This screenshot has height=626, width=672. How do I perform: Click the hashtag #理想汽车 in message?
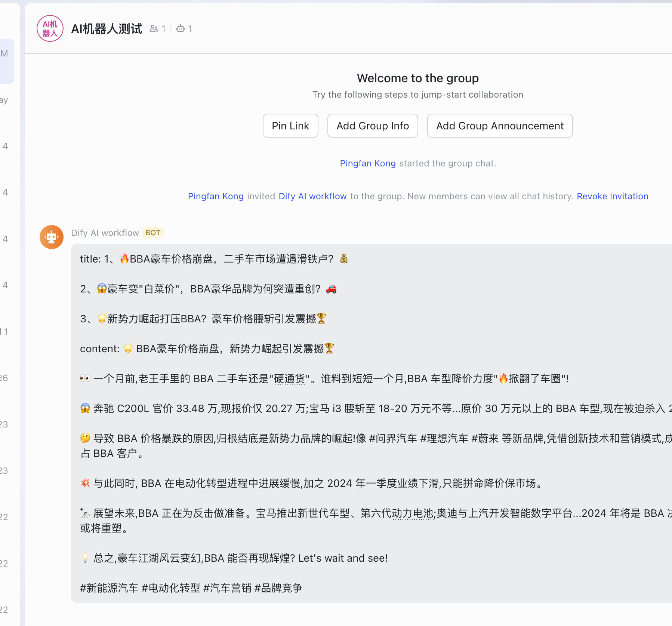(x=444, y=438)
